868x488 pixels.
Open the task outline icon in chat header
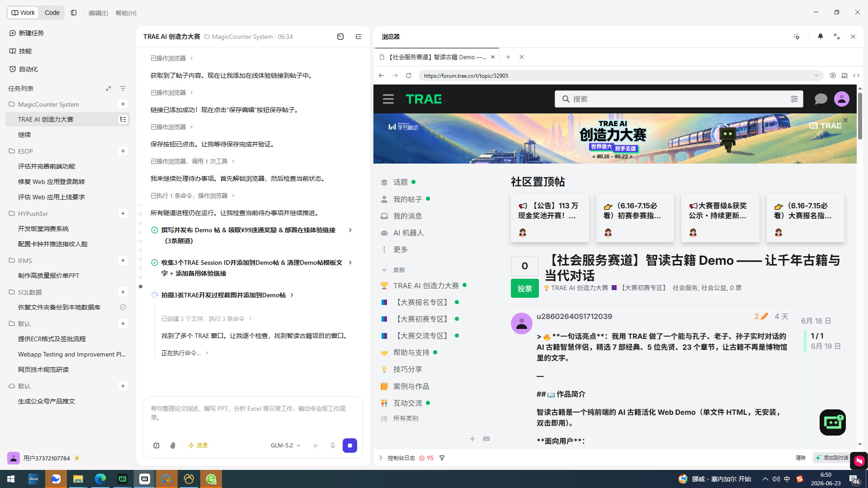pyautogui.click(x=359, y=37)
